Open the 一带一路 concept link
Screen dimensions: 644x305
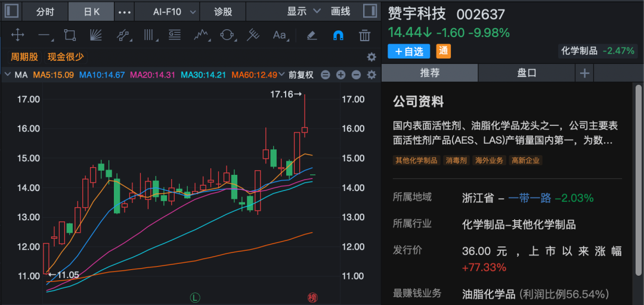530,198
